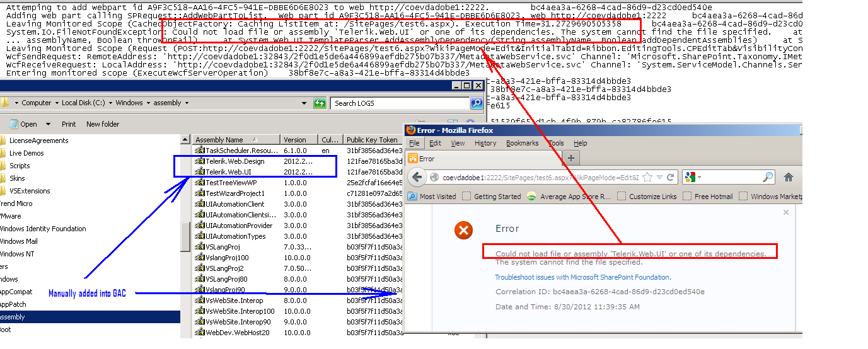Select the Error tab in Firefox

pyautogui.click(x=482, y=158)
